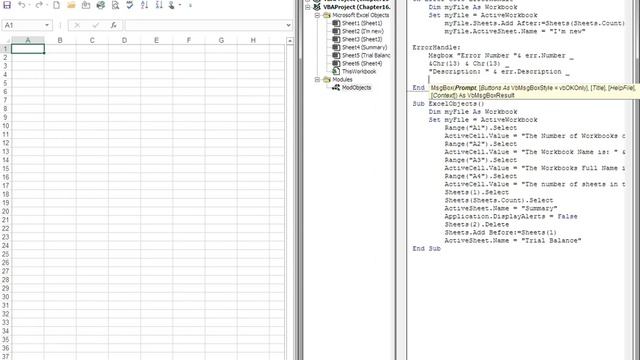Image resolution: width=640 pixels, height=360 pixels.
Task: Select Sheet5 (Trial Balance) in project tree
Action: [366, 56]
